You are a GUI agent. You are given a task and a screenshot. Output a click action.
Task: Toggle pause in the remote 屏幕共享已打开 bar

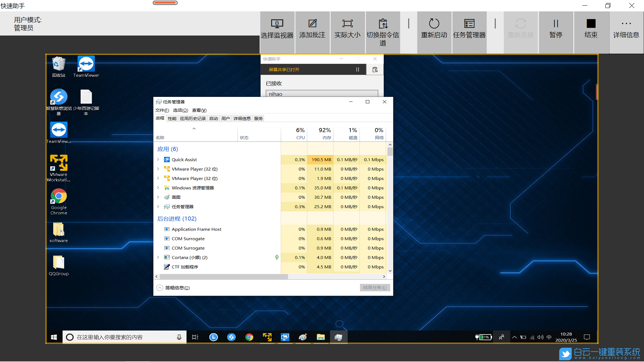pos(358,69)
